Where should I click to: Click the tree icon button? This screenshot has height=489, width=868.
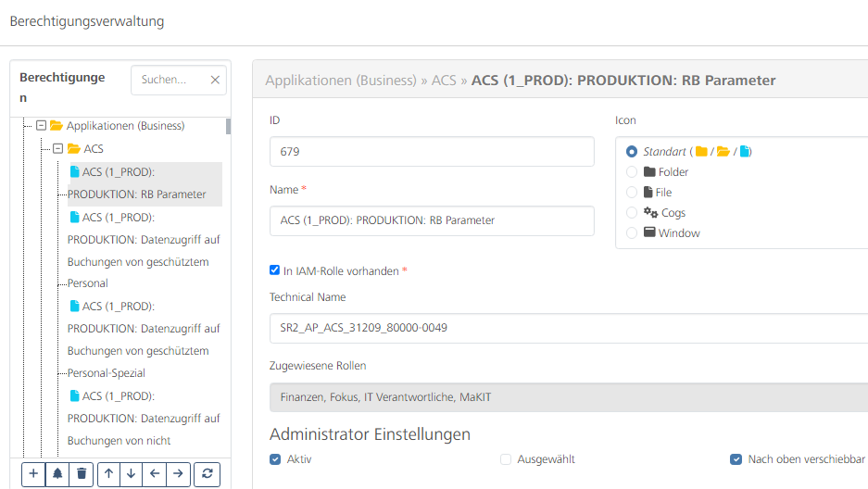click(x=57, y=473)
